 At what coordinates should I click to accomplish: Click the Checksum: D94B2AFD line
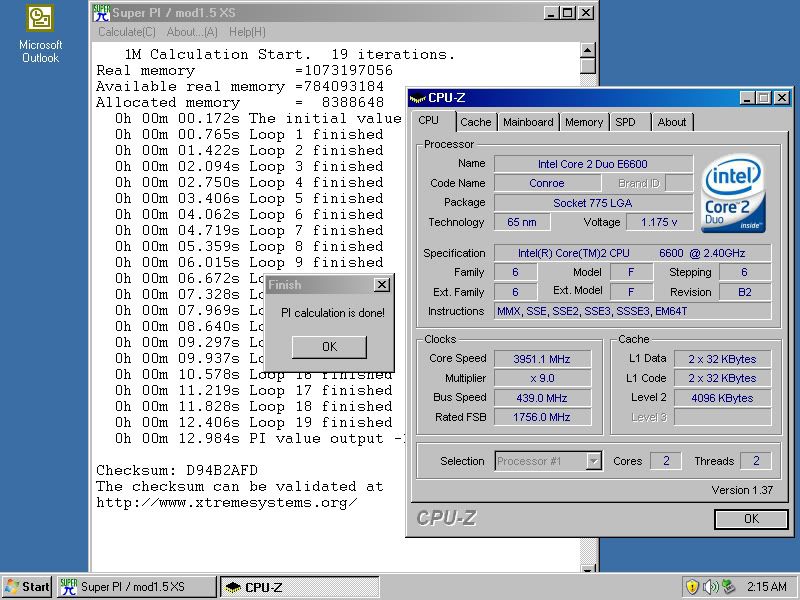pyautogui.click(x=177, y=470)
